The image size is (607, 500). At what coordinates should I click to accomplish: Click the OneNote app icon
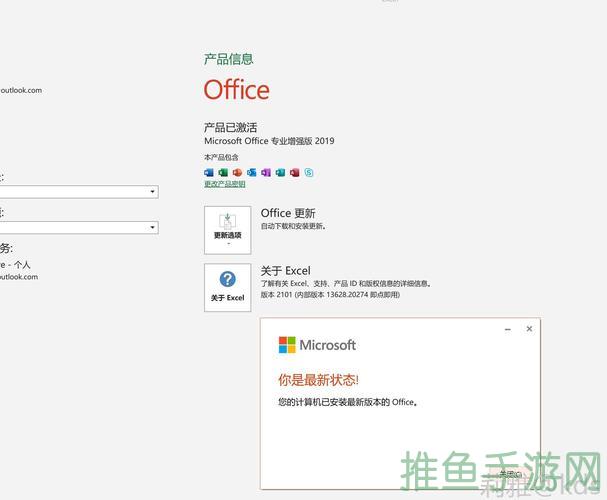coord(266,172)
